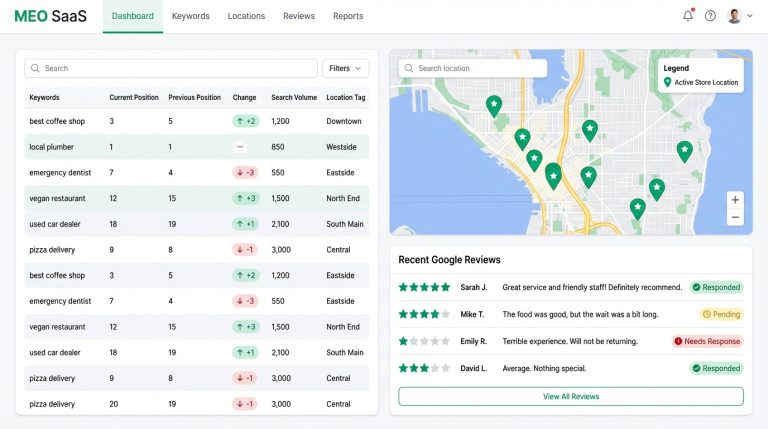Click Sarah J.'s five-star rating
Viewport: 768px width, 429px height.
tap(425, 287)
